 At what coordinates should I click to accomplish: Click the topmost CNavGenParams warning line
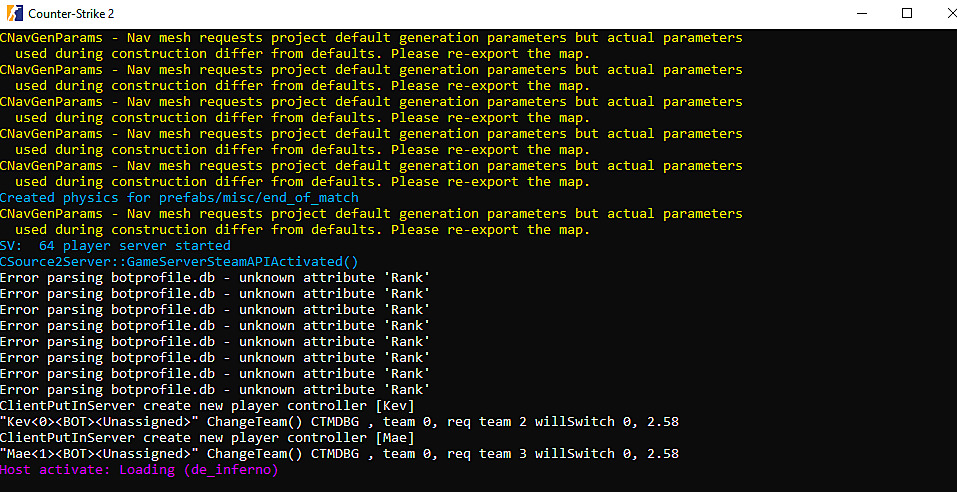(x=371, y=38)
